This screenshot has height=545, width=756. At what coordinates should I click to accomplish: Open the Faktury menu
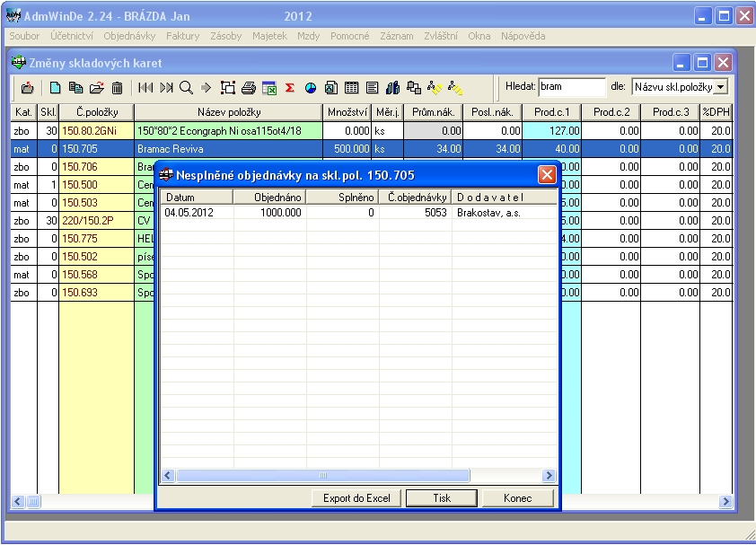click(183, 36)
